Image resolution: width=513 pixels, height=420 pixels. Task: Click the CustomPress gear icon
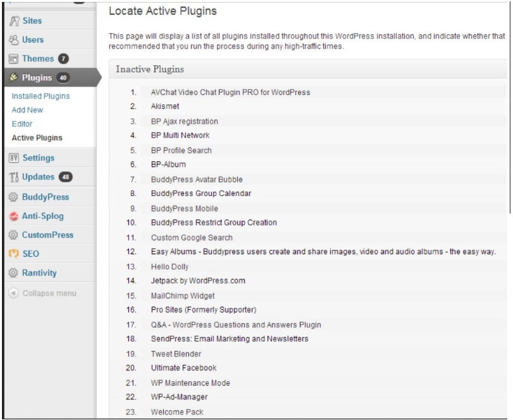pyautogui.click(x=13, y=235)
